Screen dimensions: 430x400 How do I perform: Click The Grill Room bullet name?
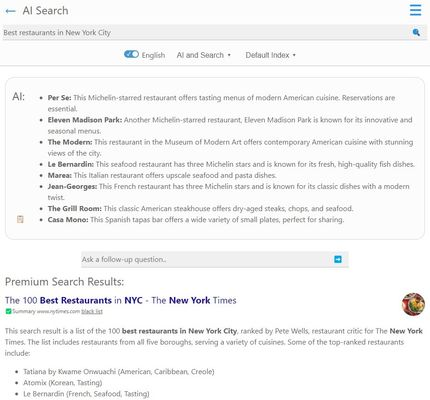74,208
